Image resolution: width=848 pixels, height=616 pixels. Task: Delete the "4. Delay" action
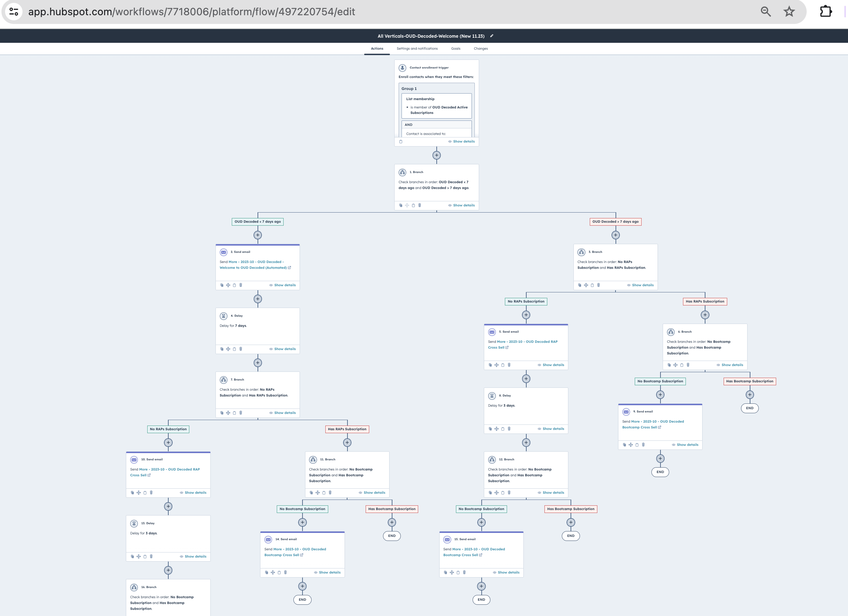[241, 349]
